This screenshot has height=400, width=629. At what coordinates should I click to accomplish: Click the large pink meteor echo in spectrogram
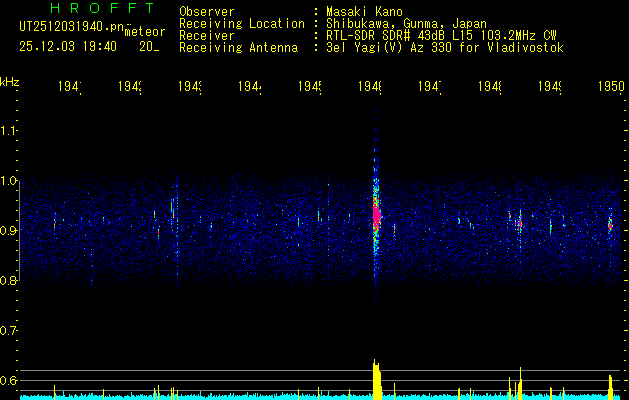pos(376,215)
